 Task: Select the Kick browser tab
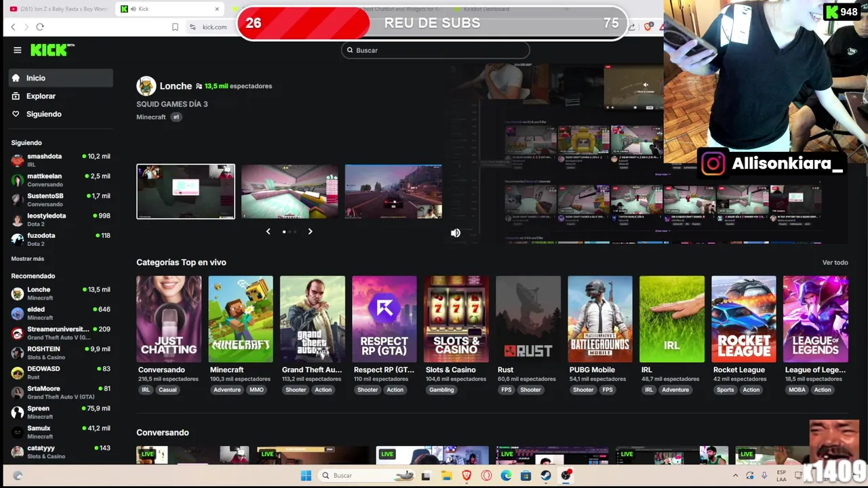click(x=170, y=9)
